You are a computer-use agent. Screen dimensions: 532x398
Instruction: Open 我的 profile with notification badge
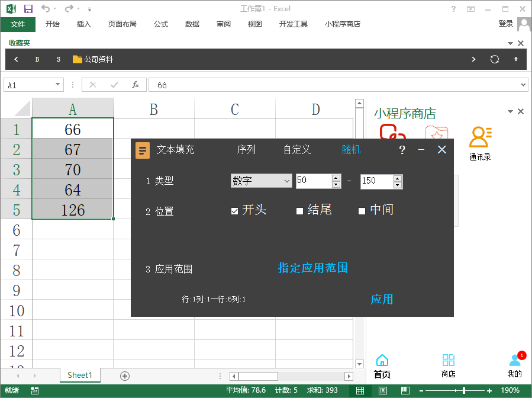515,365
